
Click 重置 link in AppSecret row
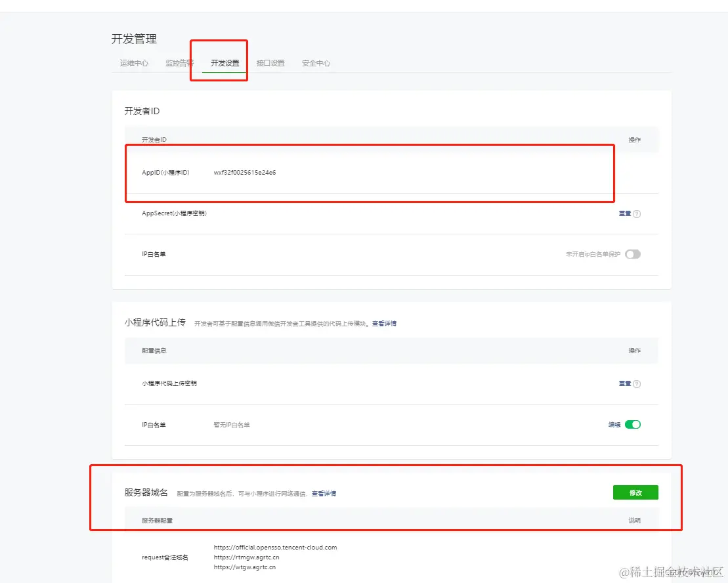624,213
